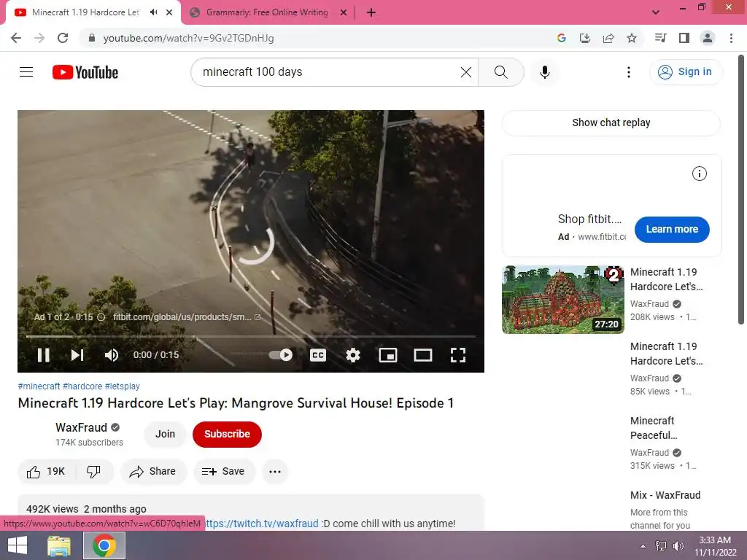
Task: Open YouTube three-dot settings menu
Action: pos(628,72)
